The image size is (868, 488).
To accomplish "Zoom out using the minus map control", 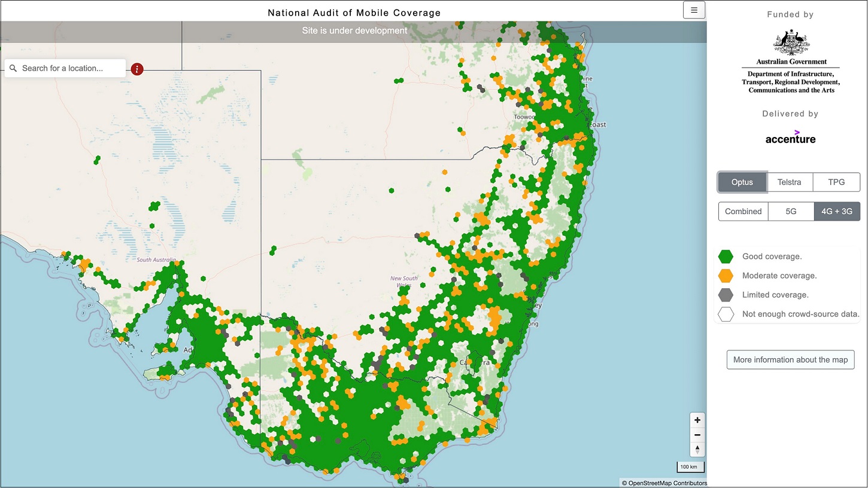I will tap(697, 435).
